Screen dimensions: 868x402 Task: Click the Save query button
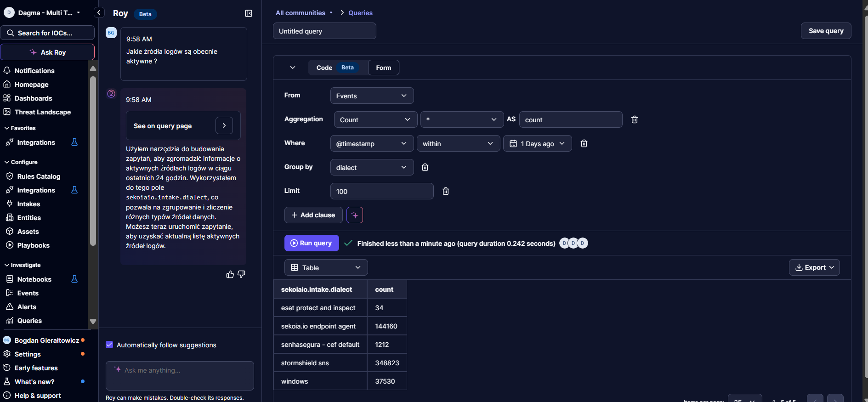click(826, 31)
